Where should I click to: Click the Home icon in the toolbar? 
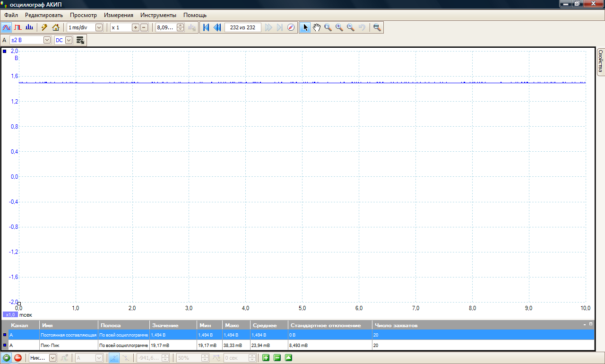(x=56, y=27)
